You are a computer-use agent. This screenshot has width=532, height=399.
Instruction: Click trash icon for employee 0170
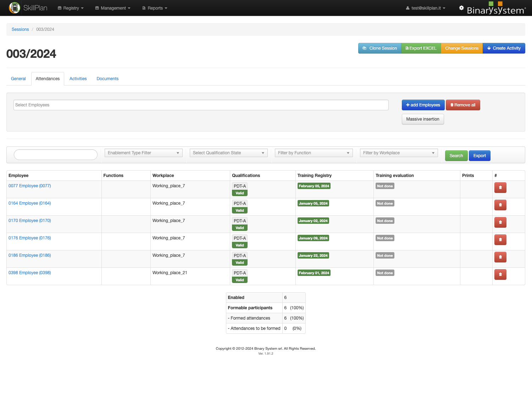pyautogui.click(x=500, y=222)
